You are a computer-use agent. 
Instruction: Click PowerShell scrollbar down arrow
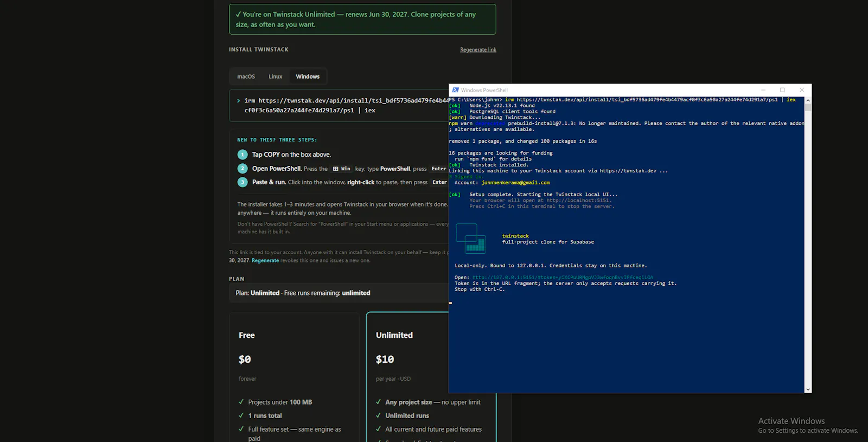(x=808, y=389)
